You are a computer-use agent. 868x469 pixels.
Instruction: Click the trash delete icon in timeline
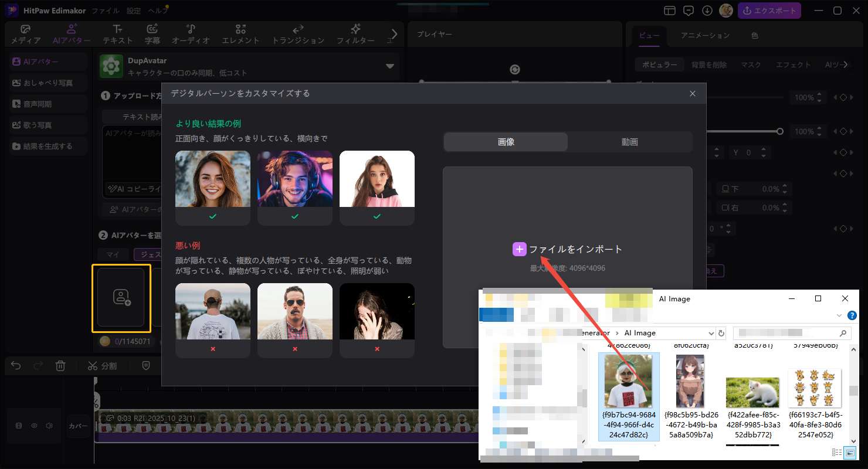(x=60, y=366)
